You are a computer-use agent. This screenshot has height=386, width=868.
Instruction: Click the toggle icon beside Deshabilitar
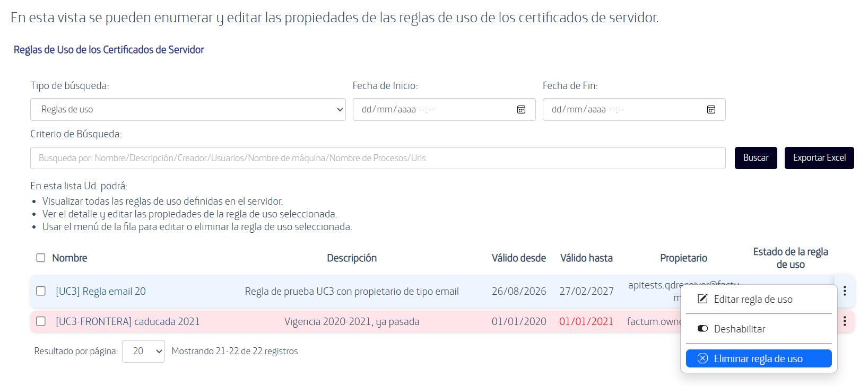(702, 329)
